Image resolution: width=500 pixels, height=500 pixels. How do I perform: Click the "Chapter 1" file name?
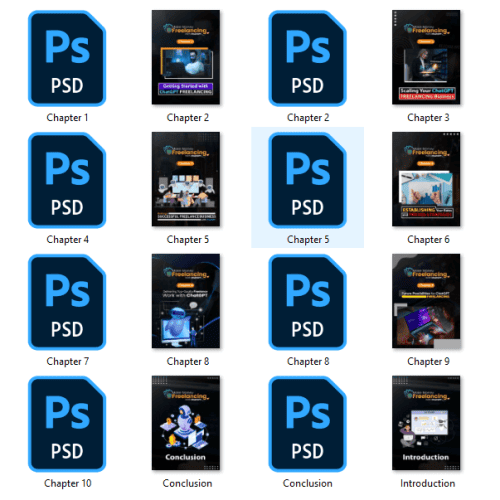(67, 118)
